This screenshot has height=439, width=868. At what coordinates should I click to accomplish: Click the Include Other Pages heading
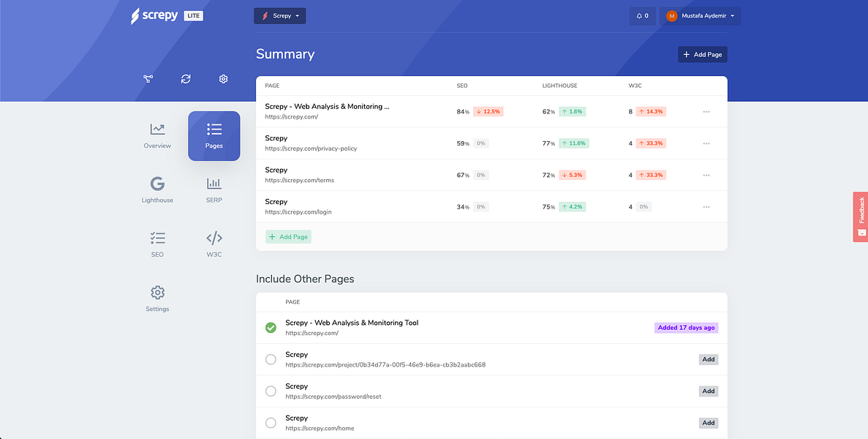(x=305, y=279)
